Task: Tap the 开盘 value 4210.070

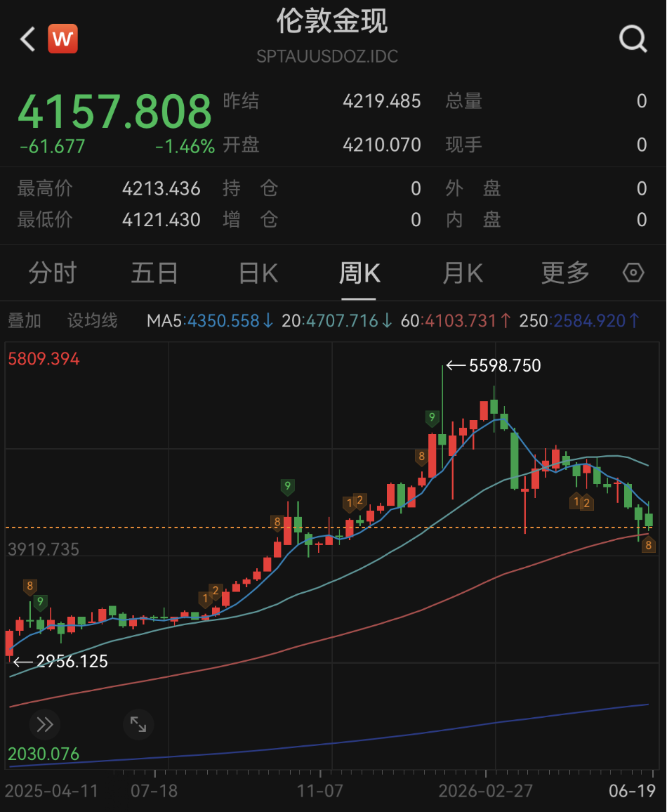Action: coord(381,145)
